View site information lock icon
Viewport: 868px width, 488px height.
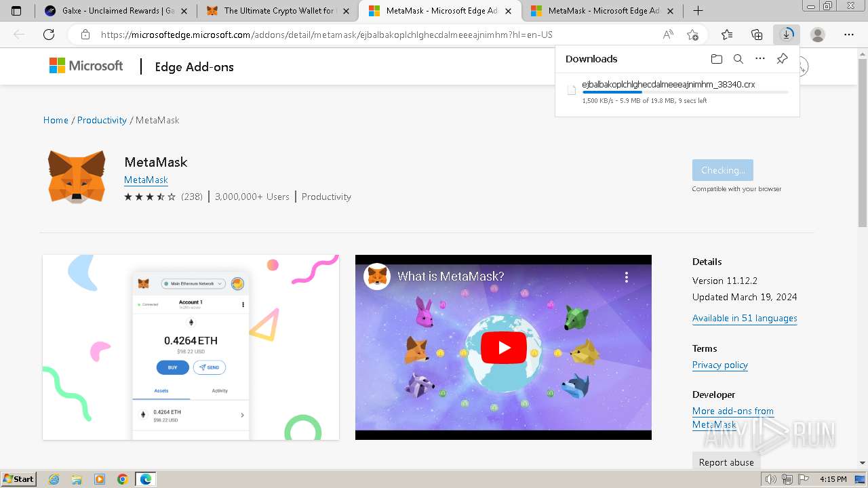coord(85,35)
